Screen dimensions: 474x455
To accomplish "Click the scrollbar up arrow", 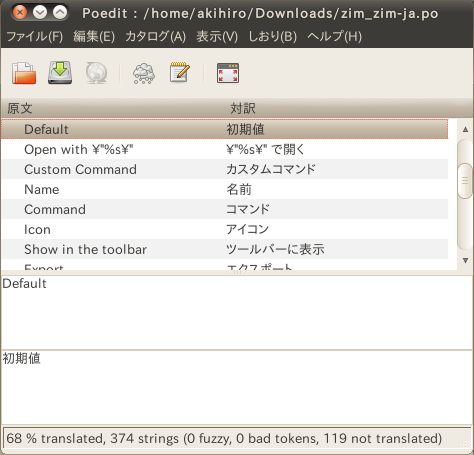I will click(x=466, y=129).
